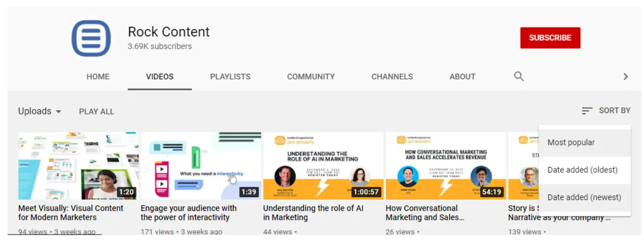Click title Understanding the role of AI
The height and width of the screenshot is (244, 644).
[313, 213]
